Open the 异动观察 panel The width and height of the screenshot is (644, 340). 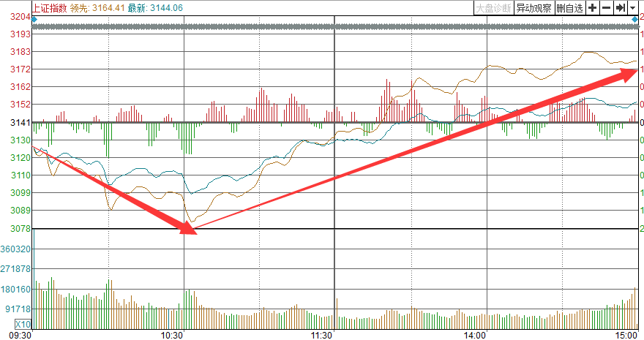coord(533,7)
